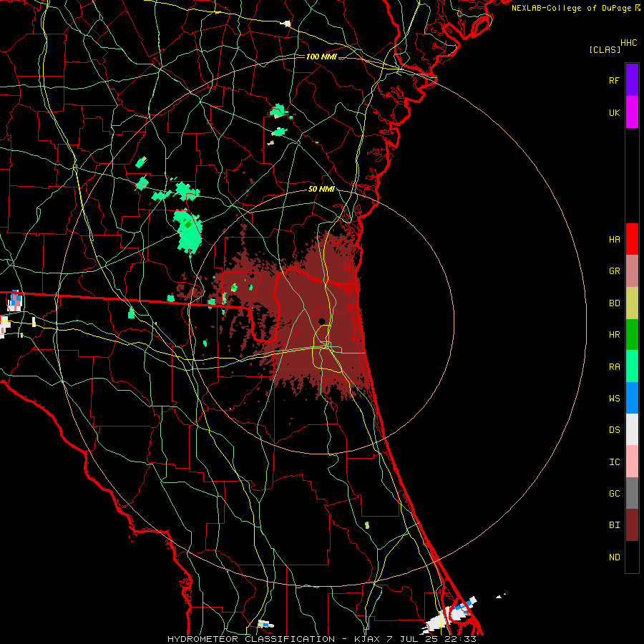Screen dimensions: 644x644
Task: Click the DS legend label
Action: click(x=615, y=429)
